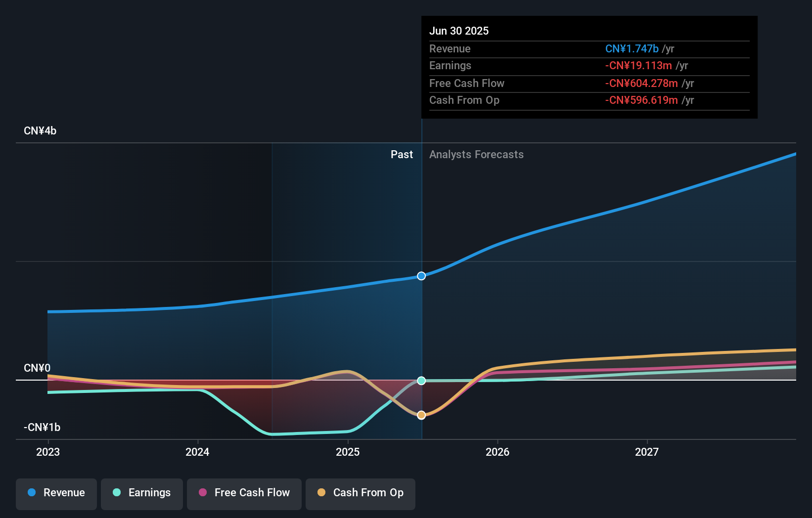Viewport: 812px width, 518px height.
Task: Select the Earnings marker at the forecast divider
Action: click(x=421, y=381)
